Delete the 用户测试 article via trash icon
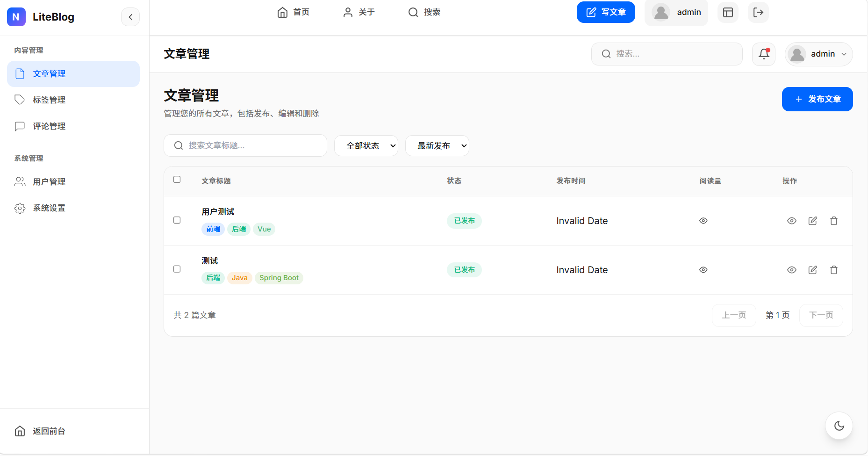Viewport: 868px width, 456px height. pyautogui.click(x=833, y=221)
